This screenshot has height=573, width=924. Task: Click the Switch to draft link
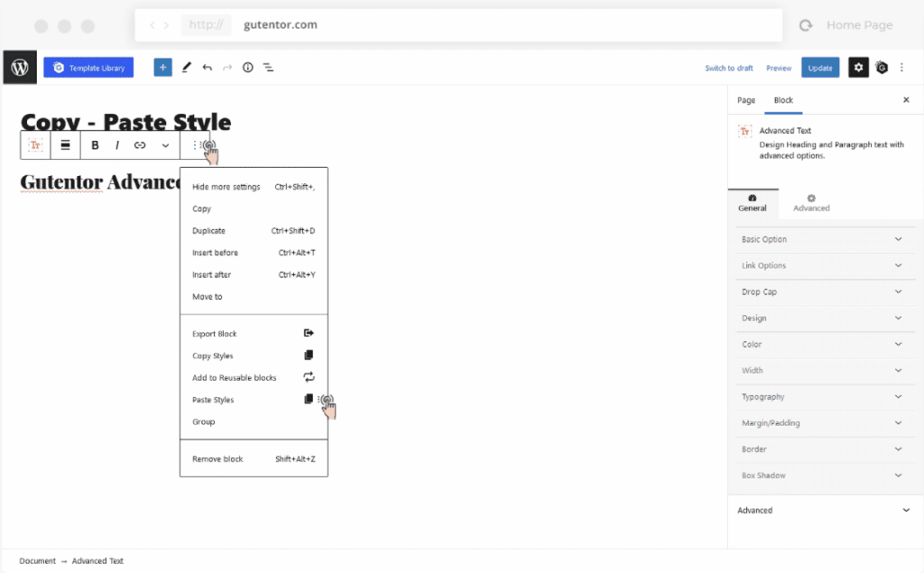(728, 67)
